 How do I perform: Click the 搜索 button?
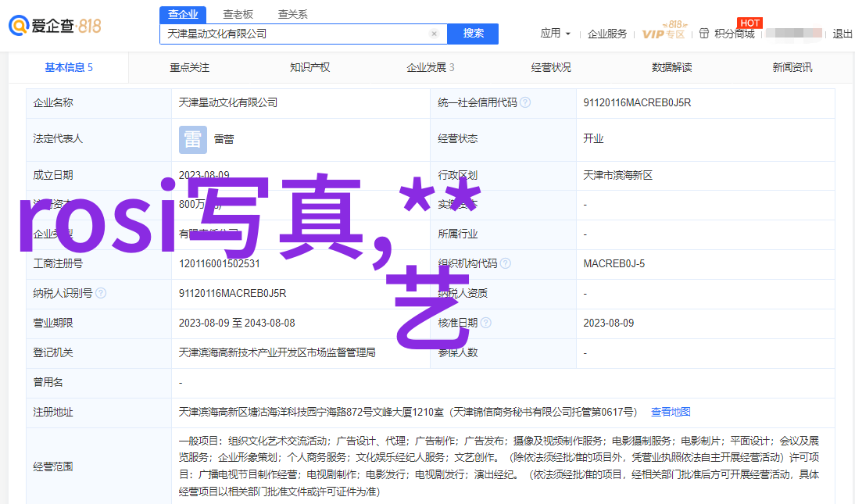[473, 34]
